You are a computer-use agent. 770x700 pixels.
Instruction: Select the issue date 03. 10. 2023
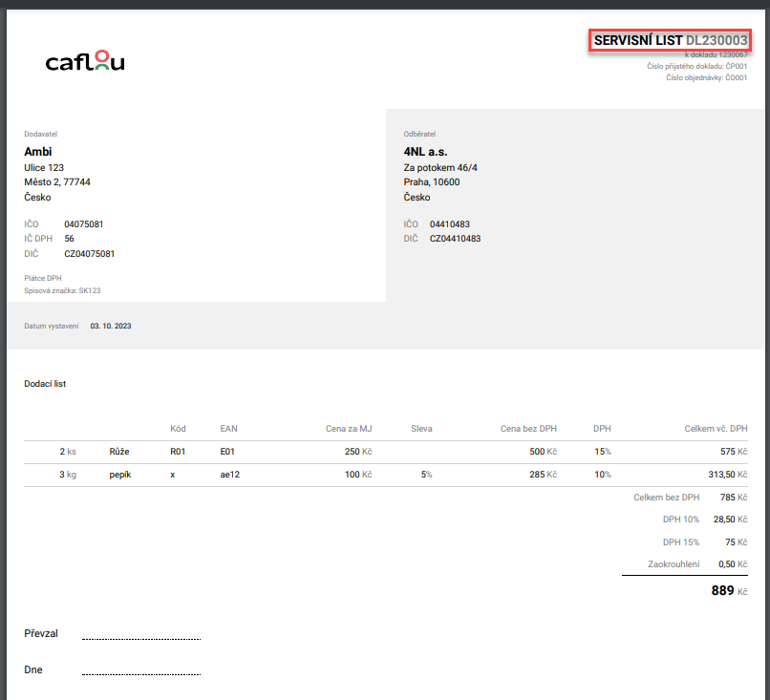[x=111, y=326]
